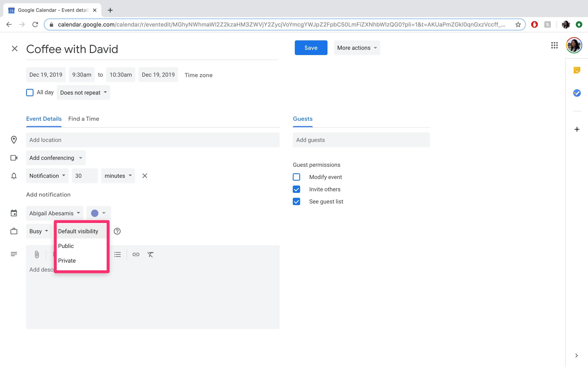Click the Add notification link

pos(48,195)
